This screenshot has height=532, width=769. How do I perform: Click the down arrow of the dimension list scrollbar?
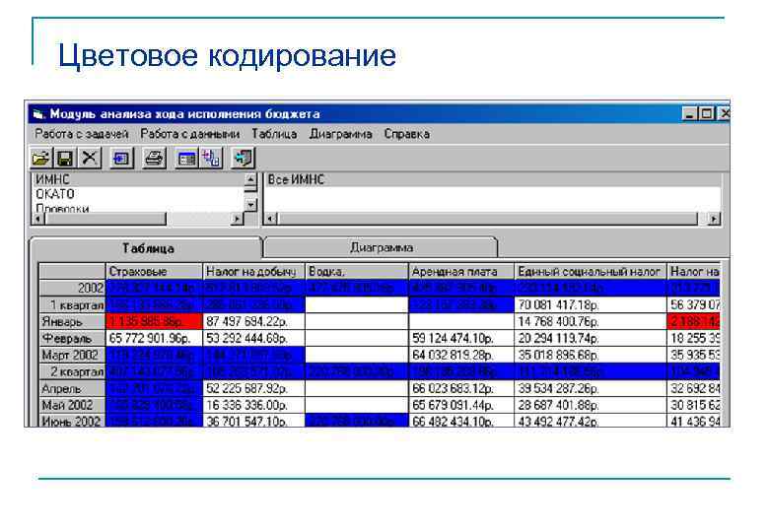click(x=250, y=205)
